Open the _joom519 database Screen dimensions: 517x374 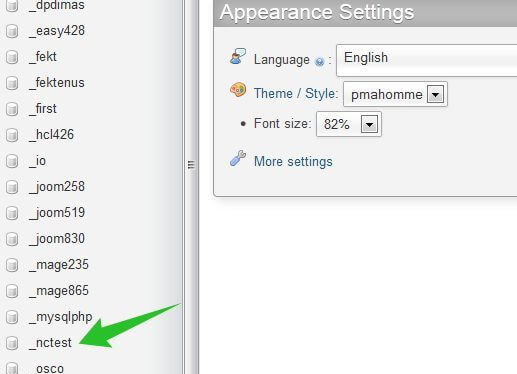tap(57, 213)
